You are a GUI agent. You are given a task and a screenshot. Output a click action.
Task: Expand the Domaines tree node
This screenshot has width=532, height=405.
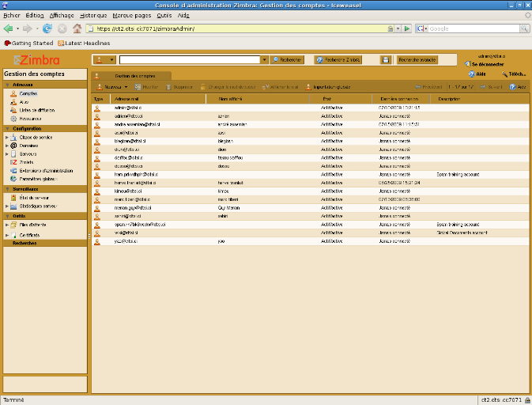[x=6, y=146]
